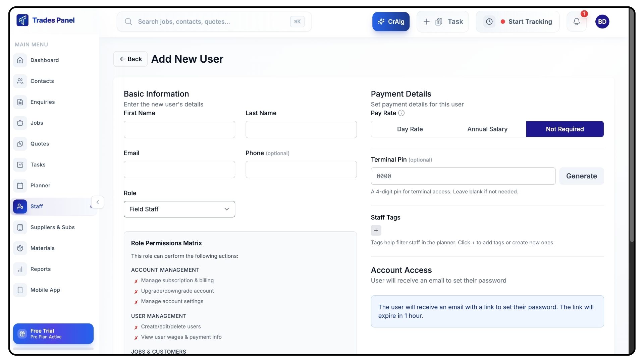This screenshot has height=362, width=644.
Task: Open the new Task dropdown button
Action: coord(442,22)
